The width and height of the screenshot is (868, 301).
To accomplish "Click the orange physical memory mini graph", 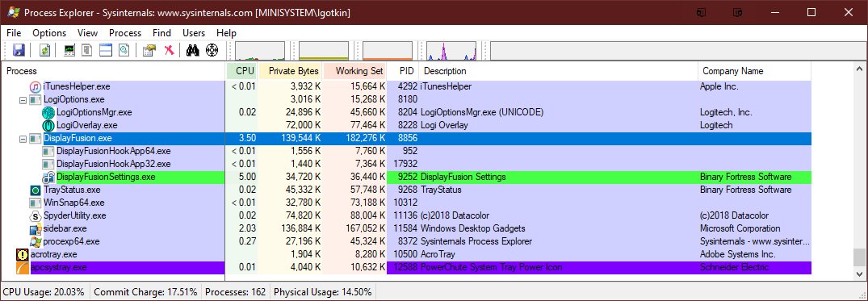I will (x=388, y=51).
